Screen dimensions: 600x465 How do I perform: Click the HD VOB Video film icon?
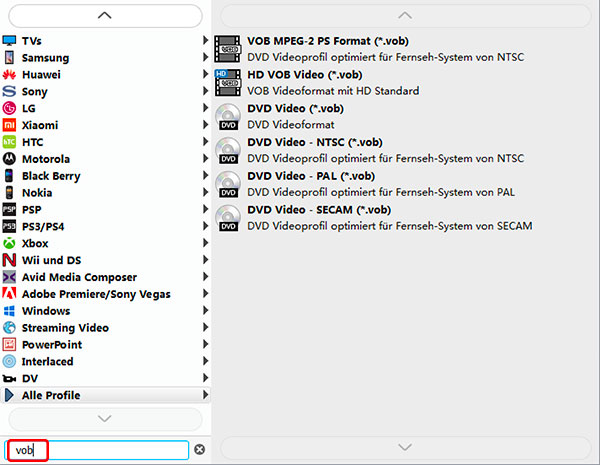point(228,83)
